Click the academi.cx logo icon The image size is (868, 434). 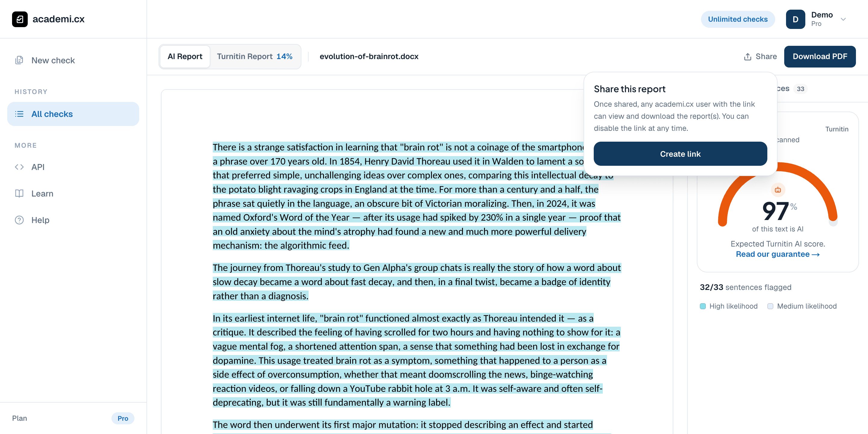click(x=20, y=19)
